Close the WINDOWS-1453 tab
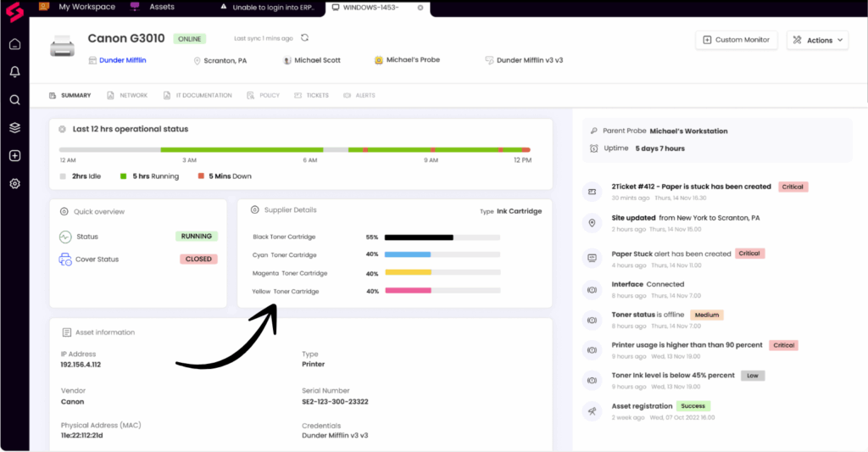This screenshot has height=452, width=868. coord(420,8)
